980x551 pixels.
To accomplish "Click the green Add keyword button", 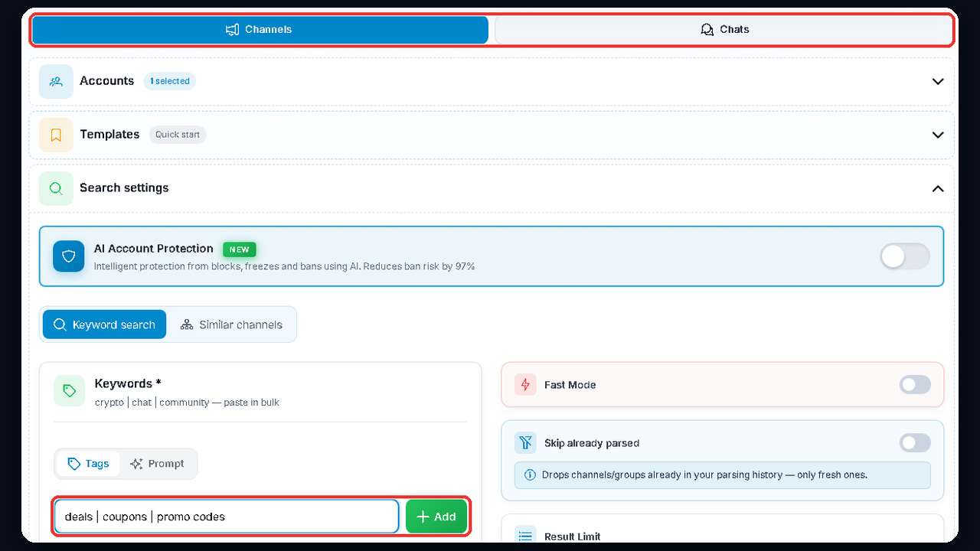I will pos(436,517).
